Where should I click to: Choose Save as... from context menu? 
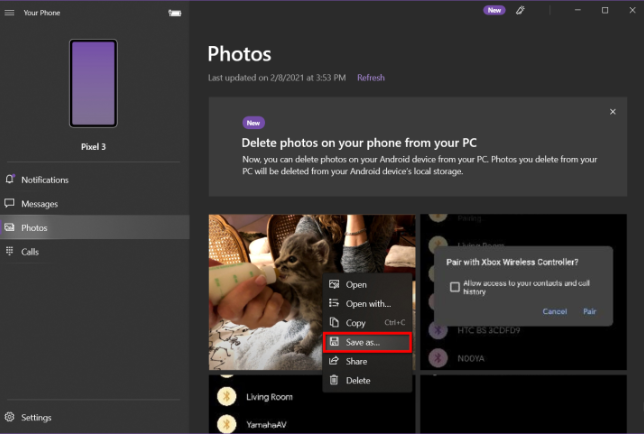click(362, 342)
